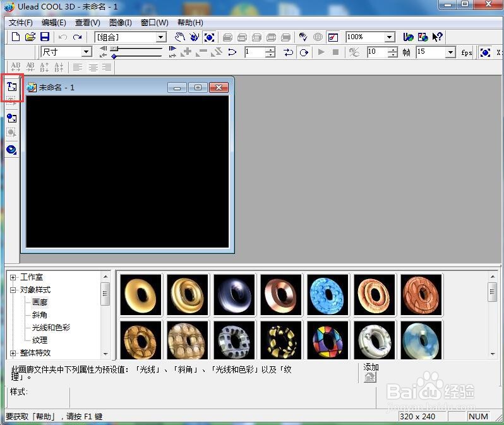504x425 pixels.
Task: Toggle loop animation mode
Action: coord(304,52)
